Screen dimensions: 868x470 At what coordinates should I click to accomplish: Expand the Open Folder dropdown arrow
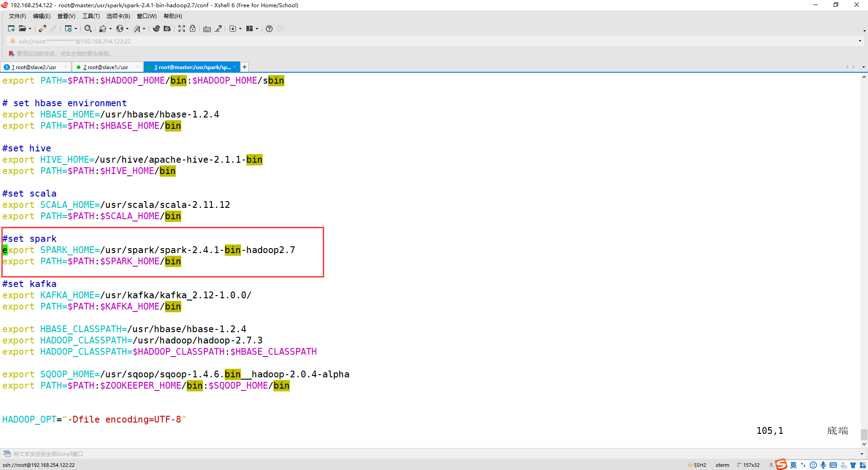coord(30,28)
